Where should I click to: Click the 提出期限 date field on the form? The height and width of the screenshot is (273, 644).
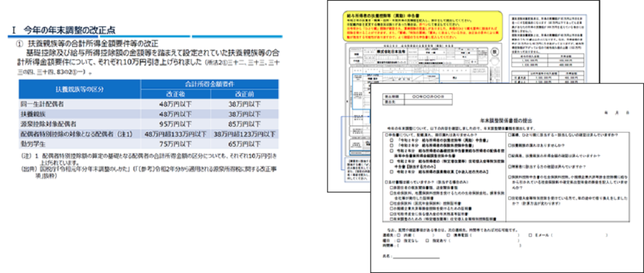(430, 97)
